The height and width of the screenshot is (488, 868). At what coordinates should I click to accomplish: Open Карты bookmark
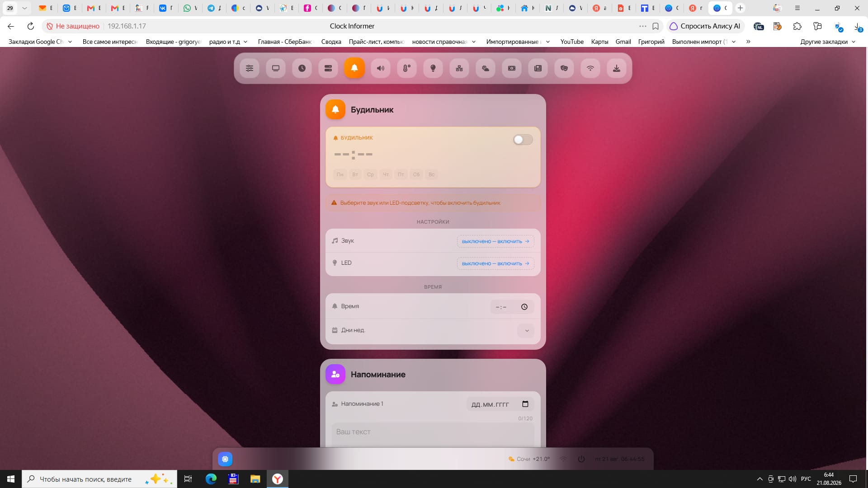tap(599, 42)
